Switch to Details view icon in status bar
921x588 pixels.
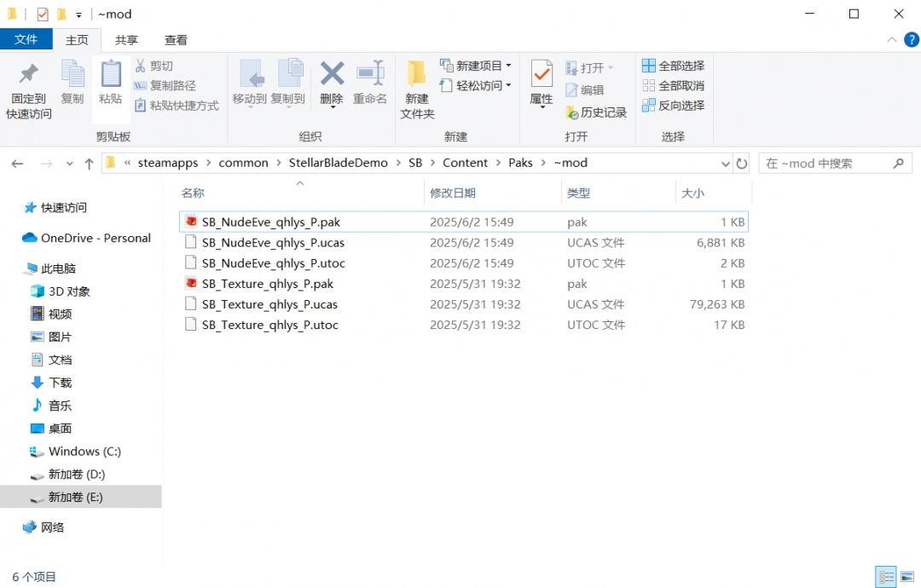(x=886, y=576)
